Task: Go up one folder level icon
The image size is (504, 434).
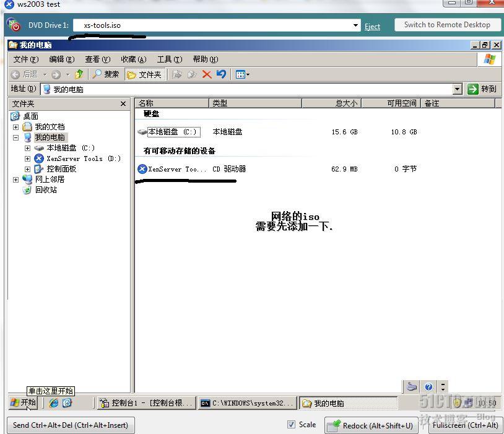Action: tap(79, 74)
